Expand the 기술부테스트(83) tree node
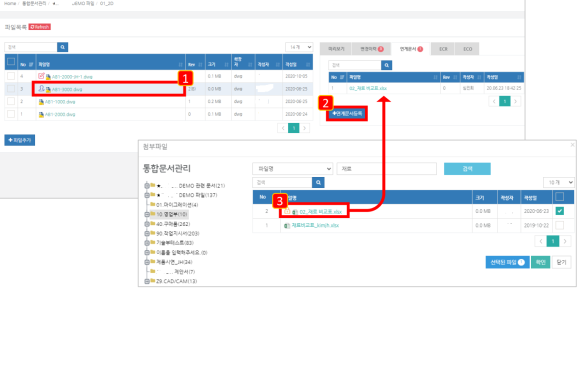580x384 pixels. click(x=147, y=243)
